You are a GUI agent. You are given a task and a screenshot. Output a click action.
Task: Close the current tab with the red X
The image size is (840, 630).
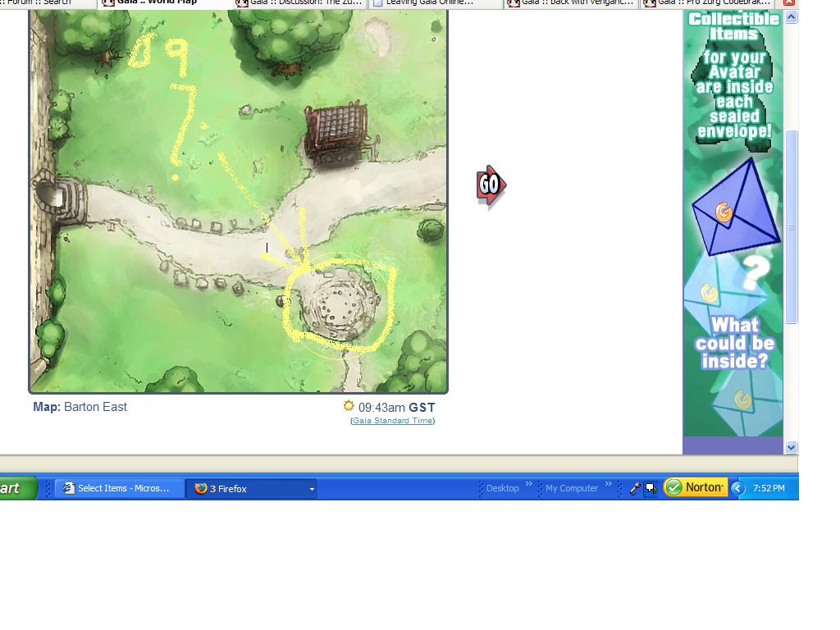tap(788, 2)
